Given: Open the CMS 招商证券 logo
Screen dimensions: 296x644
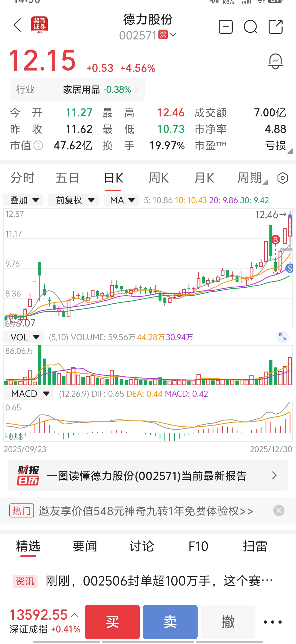Looking at the screenshot, I should [39, 25].
